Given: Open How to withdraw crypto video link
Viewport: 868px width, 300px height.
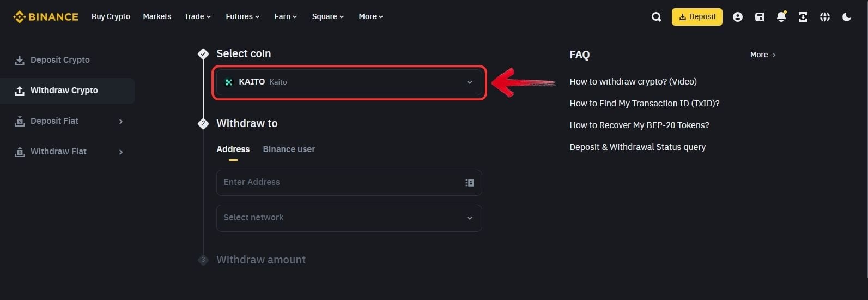Looking at the screenshot, I should click(x=633, y=81).
